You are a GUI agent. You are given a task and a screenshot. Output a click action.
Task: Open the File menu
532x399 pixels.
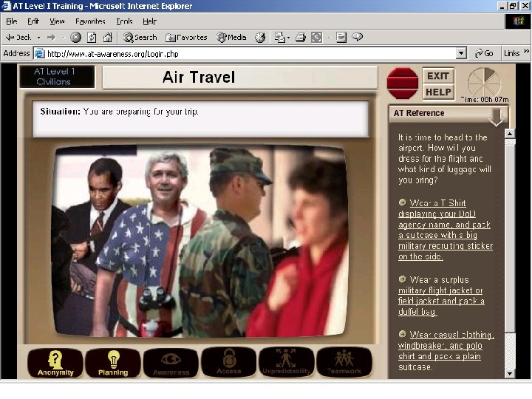tap(12, 21)
